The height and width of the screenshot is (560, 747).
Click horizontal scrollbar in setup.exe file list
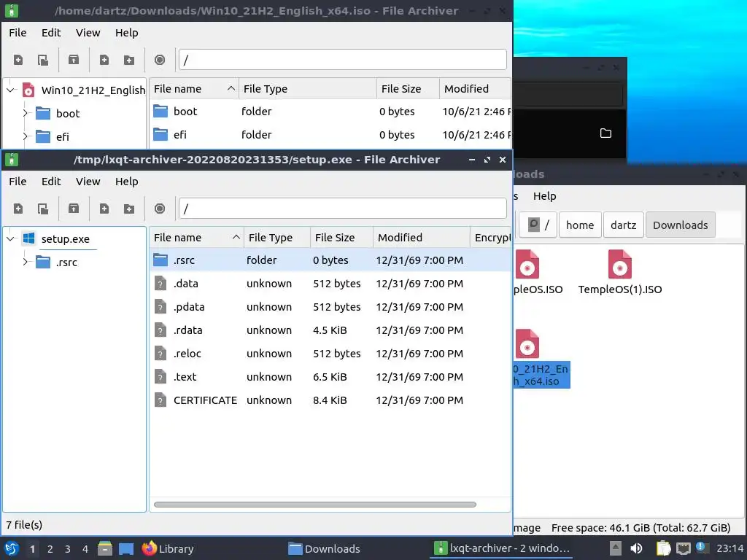(315, 505)
